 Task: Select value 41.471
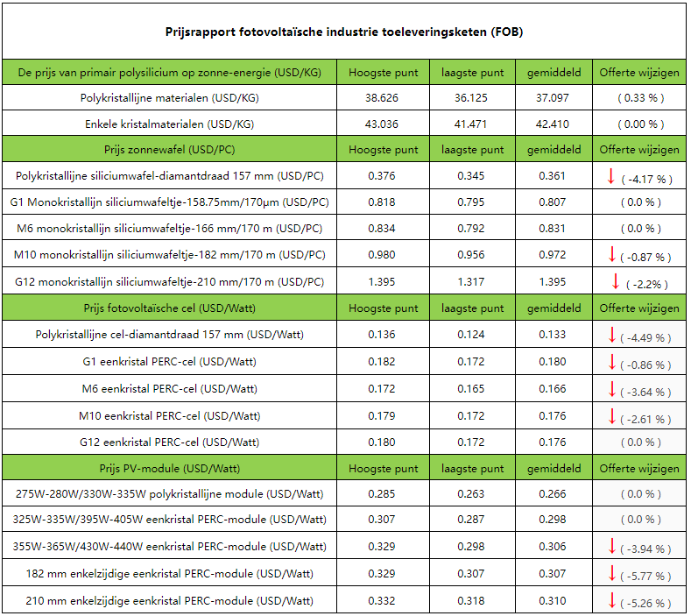(x=471, y=124)
